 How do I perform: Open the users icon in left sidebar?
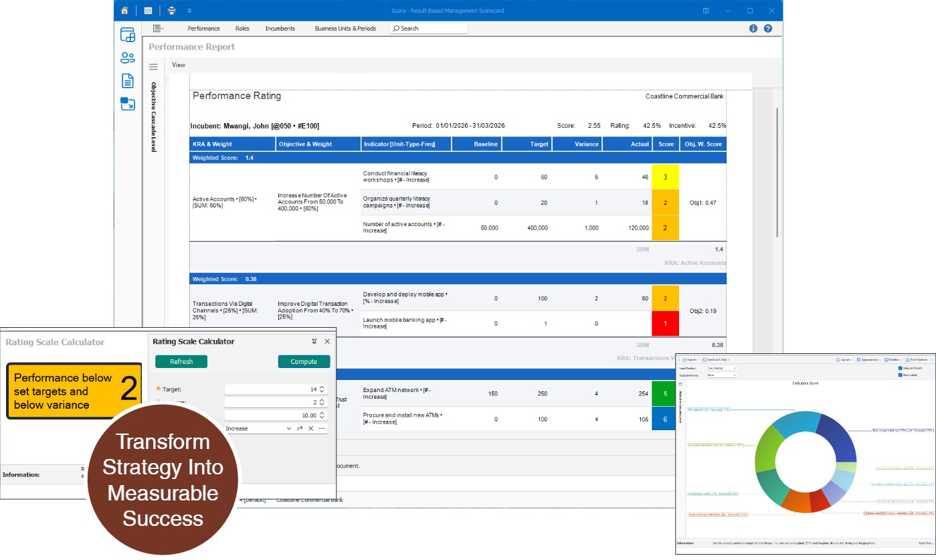pos(128,58)
